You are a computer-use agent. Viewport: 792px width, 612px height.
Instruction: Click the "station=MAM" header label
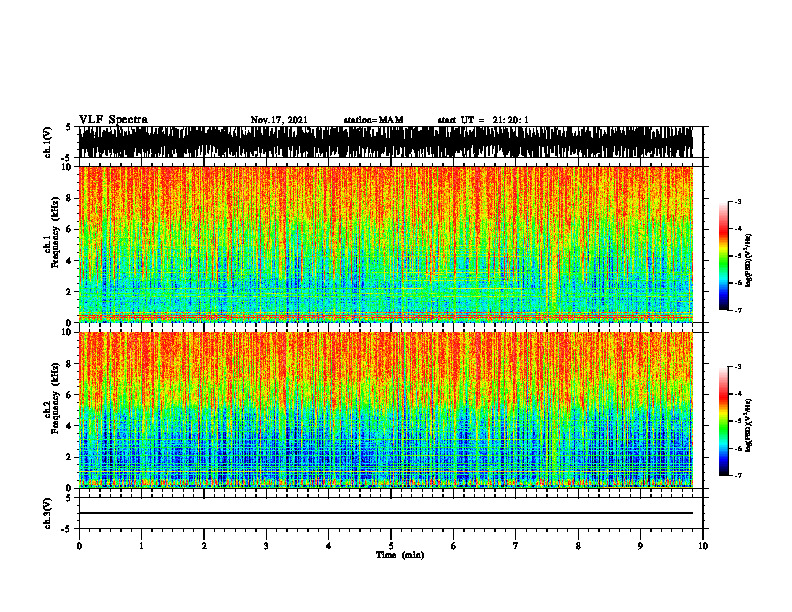pos(374,120)
